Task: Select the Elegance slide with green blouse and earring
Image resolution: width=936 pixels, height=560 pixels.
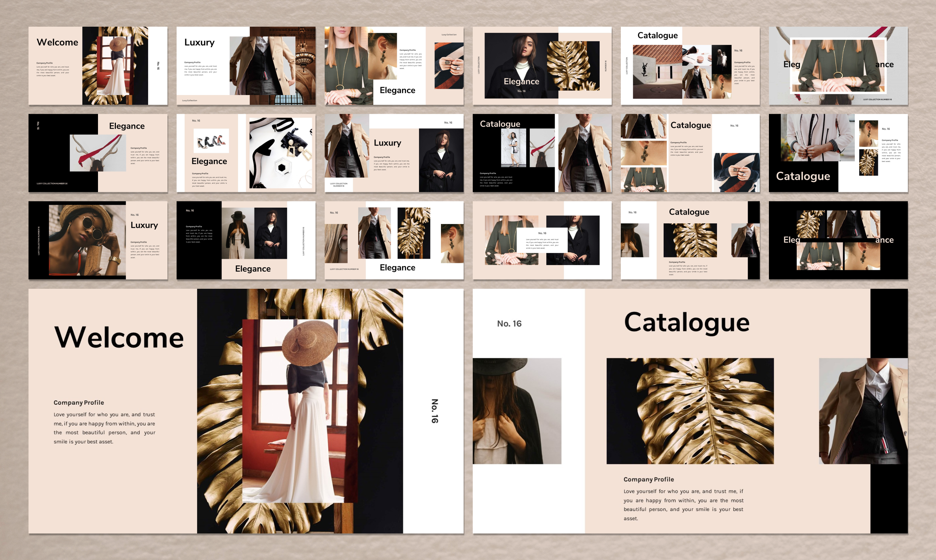Action: point(394,66)
